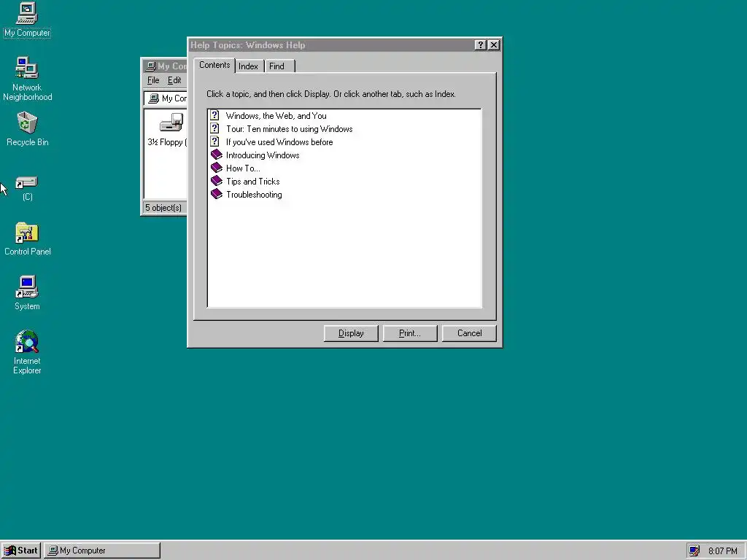Select the 3½ Floppy drive icon

click(x=171, y=122)
